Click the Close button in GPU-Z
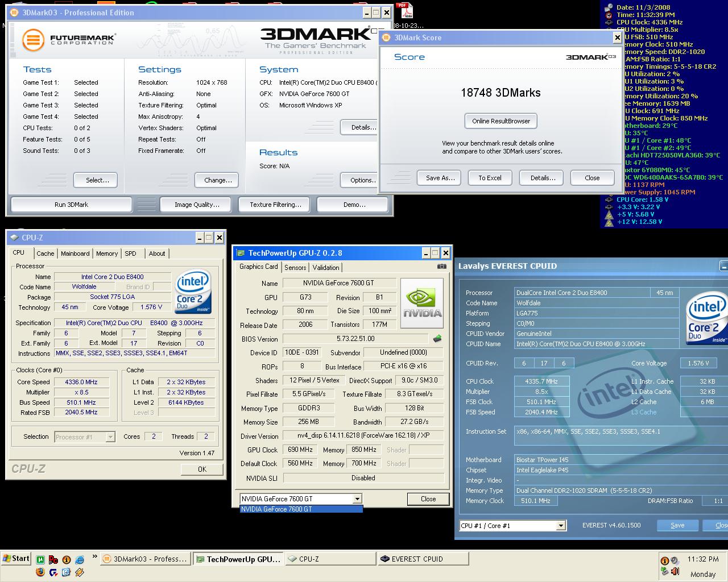 [428, 499]
